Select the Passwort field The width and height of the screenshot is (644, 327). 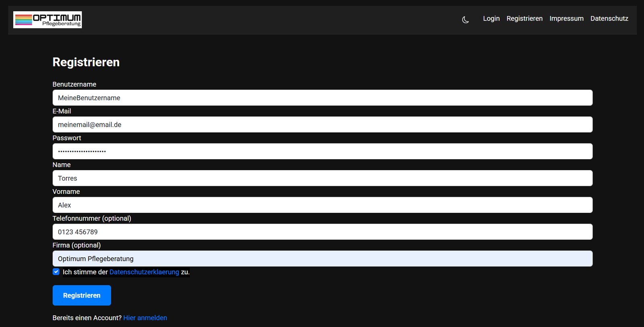(322, 152)
